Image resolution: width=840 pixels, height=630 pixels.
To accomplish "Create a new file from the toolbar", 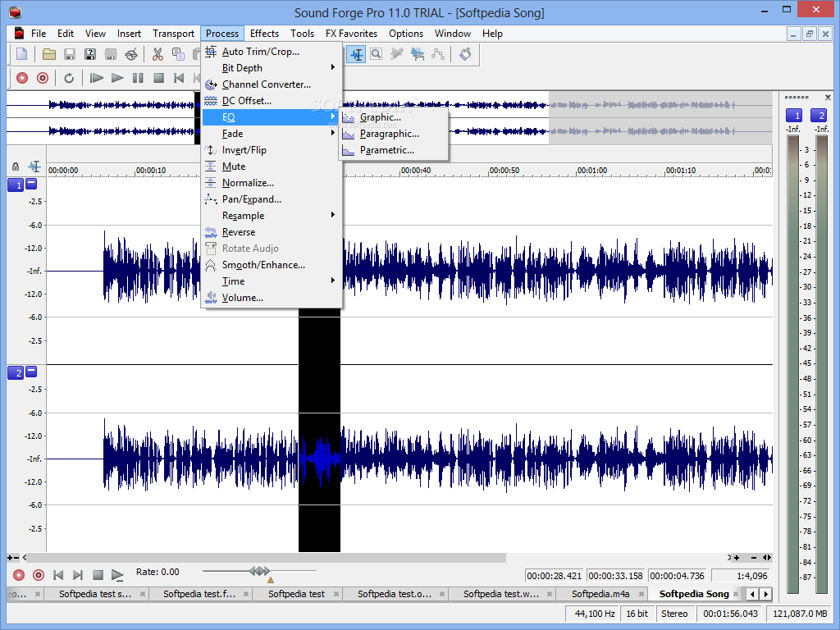I will point(22,54).
